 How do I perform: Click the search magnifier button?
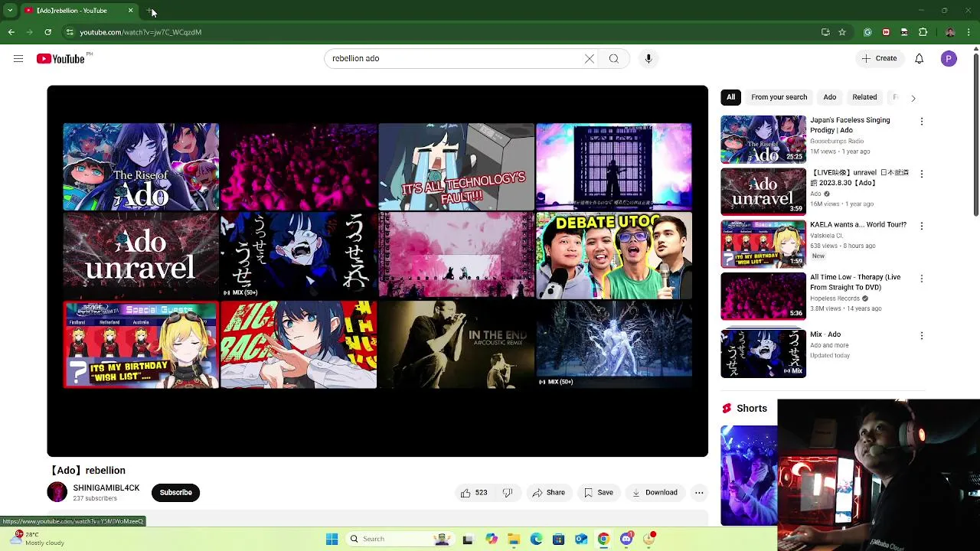pyautogui.click(x=614, y=59)
